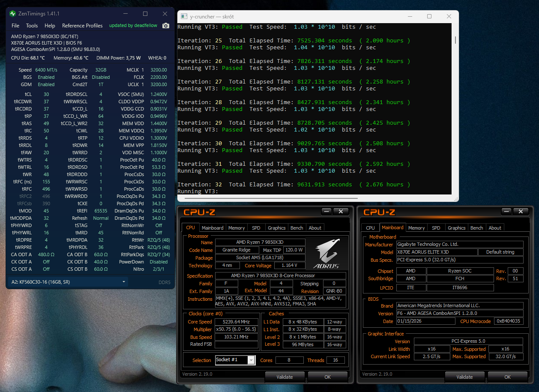Switch to SPD tab in left CPU-Z
This screenshot has width=539, height=392.
256,228
